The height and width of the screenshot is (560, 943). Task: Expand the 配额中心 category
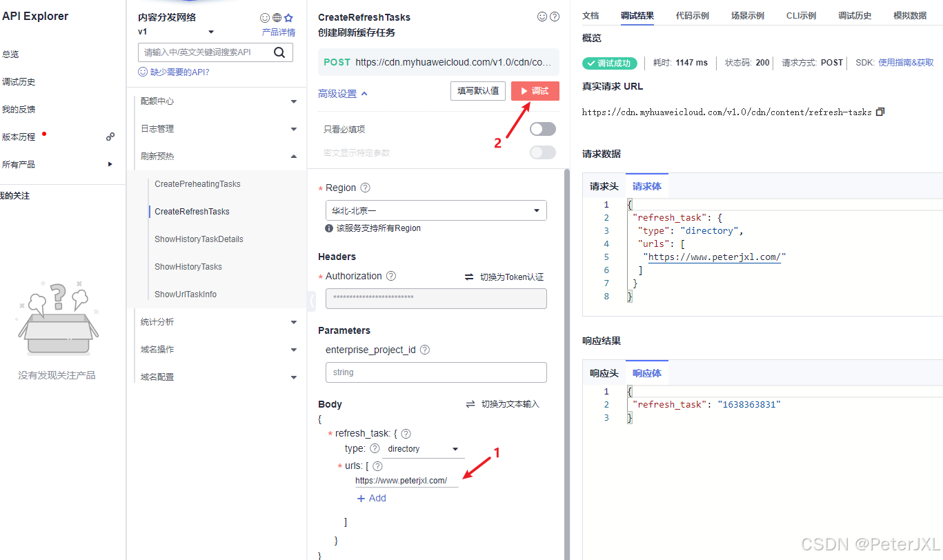tap(217, 101)
